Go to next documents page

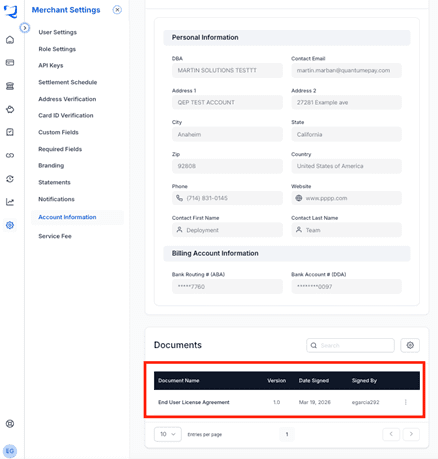(411, 434)
